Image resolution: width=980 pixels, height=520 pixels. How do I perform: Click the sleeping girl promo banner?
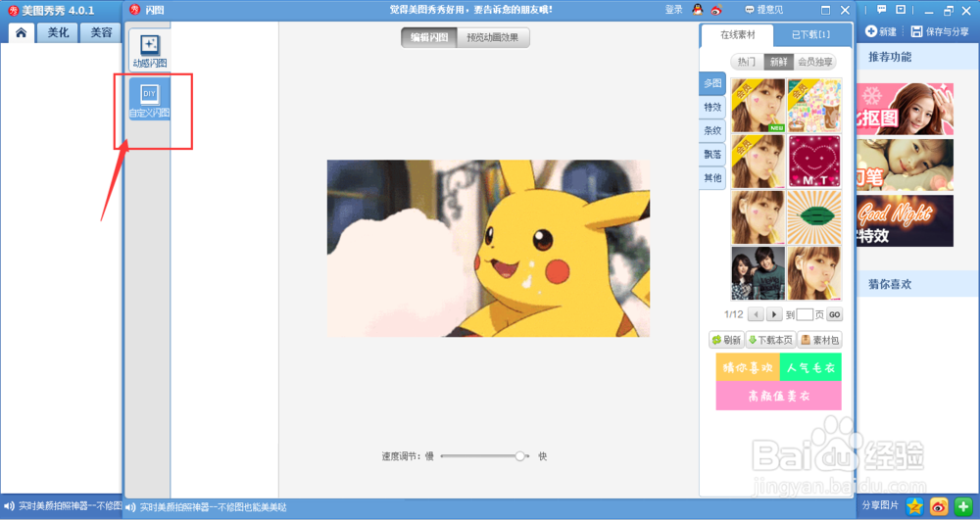pyautogui.click(x=905, y=165)
